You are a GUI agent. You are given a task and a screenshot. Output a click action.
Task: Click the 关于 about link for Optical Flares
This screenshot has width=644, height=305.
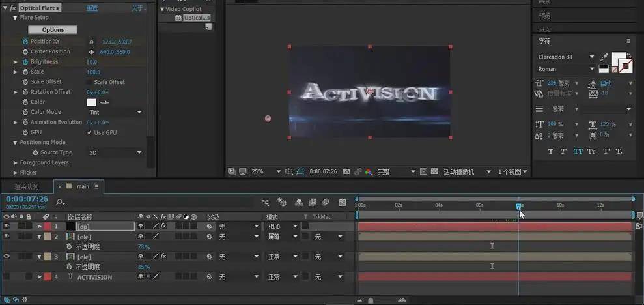(139, 8)
